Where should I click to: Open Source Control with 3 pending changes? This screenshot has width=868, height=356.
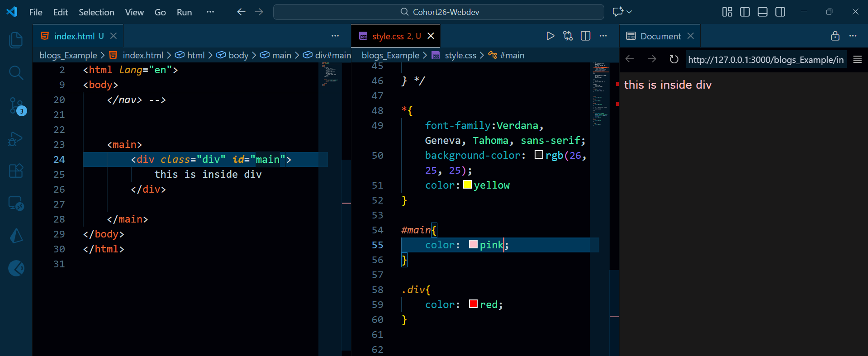click(16, 106)
